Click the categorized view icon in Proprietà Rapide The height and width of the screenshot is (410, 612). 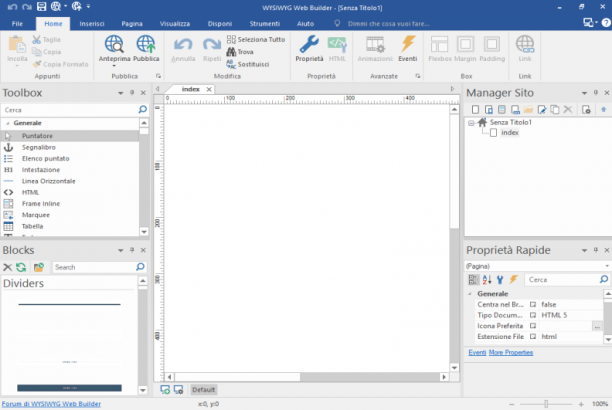(x=473, y=280)
